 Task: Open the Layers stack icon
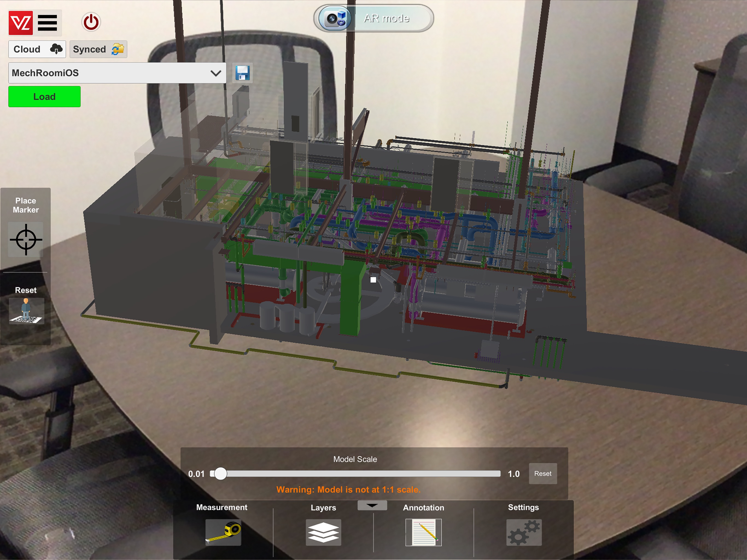(323, 532)
